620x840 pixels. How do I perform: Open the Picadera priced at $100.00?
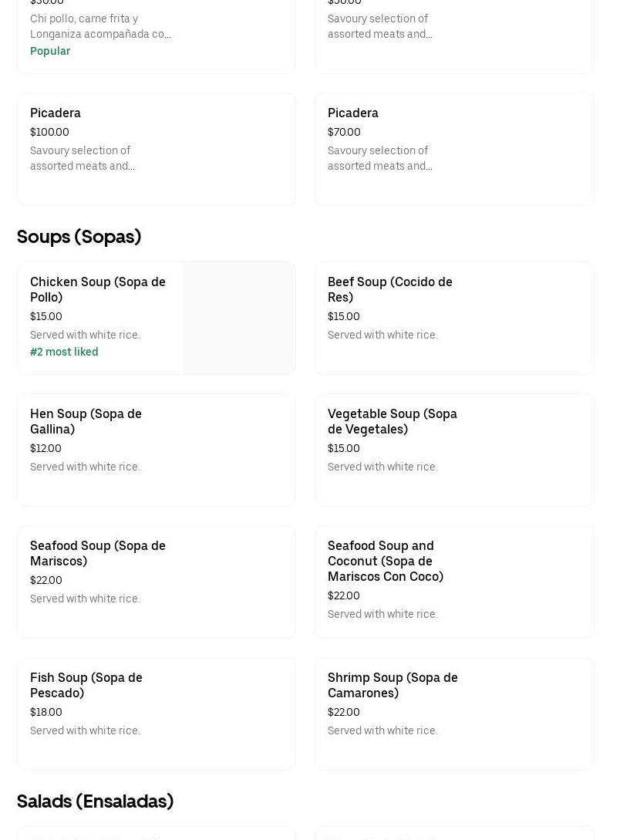pyautogui.click(x=56, y=113)
